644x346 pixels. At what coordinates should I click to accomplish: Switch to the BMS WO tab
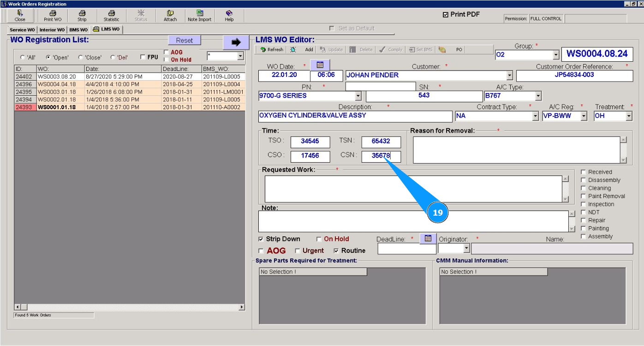(x=78, y=30)
